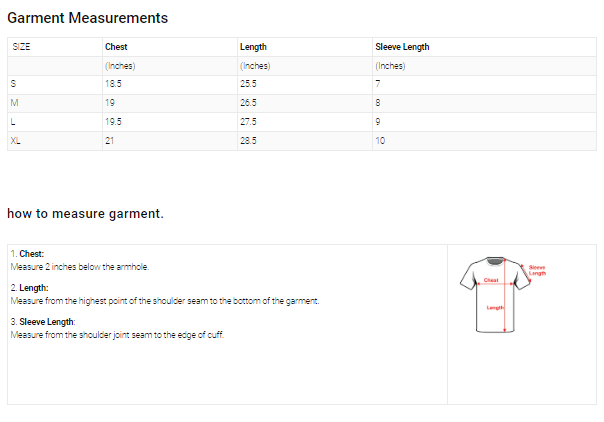Click the red Length label on t-shirt diagram
The width and height of the screenshot is (604, 422).
tap(495, 307)
